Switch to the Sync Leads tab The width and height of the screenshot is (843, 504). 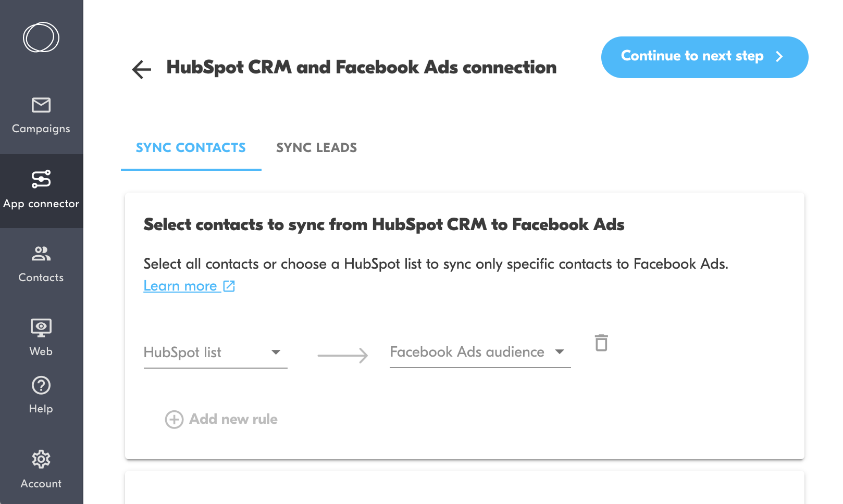tap(316, 148)
